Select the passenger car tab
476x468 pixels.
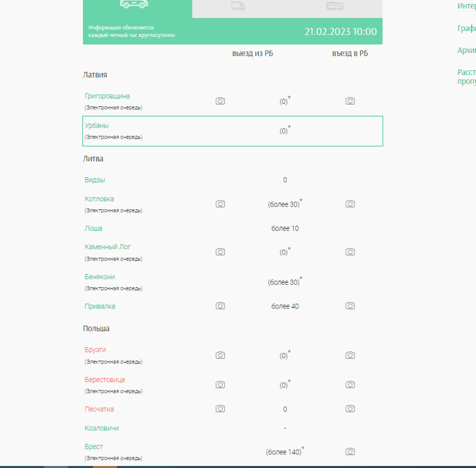[x=134, y=4]
